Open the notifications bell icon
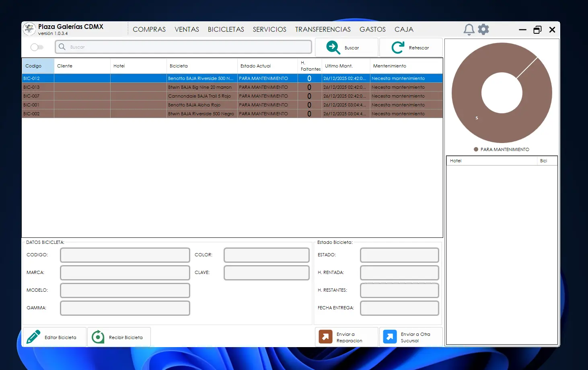 point(469,29)
